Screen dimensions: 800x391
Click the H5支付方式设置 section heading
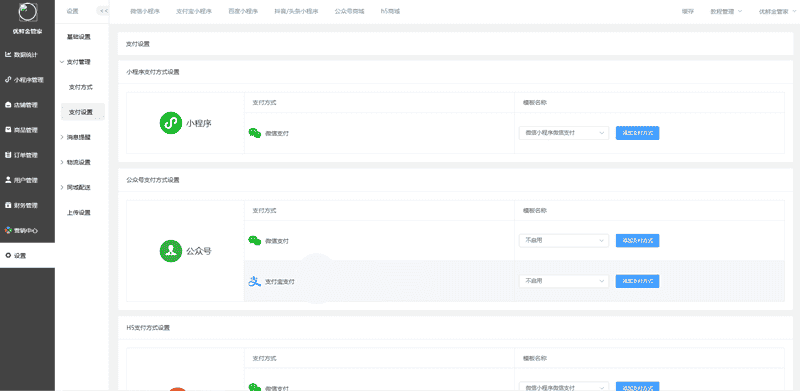click(147, 328)
